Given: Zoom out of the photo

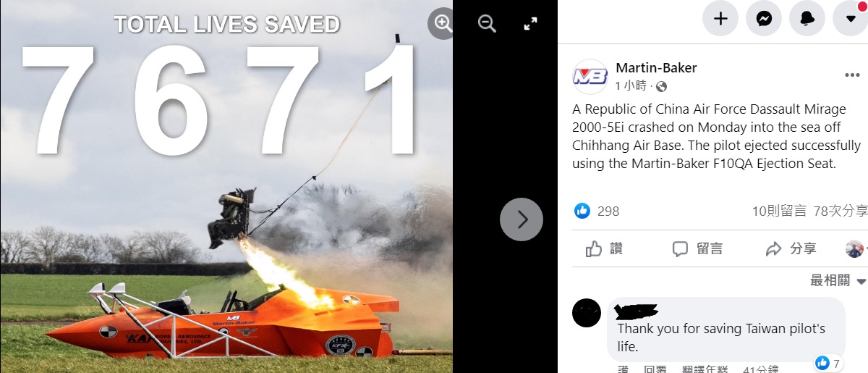Looking at the screenshot, I should [487, 24].
